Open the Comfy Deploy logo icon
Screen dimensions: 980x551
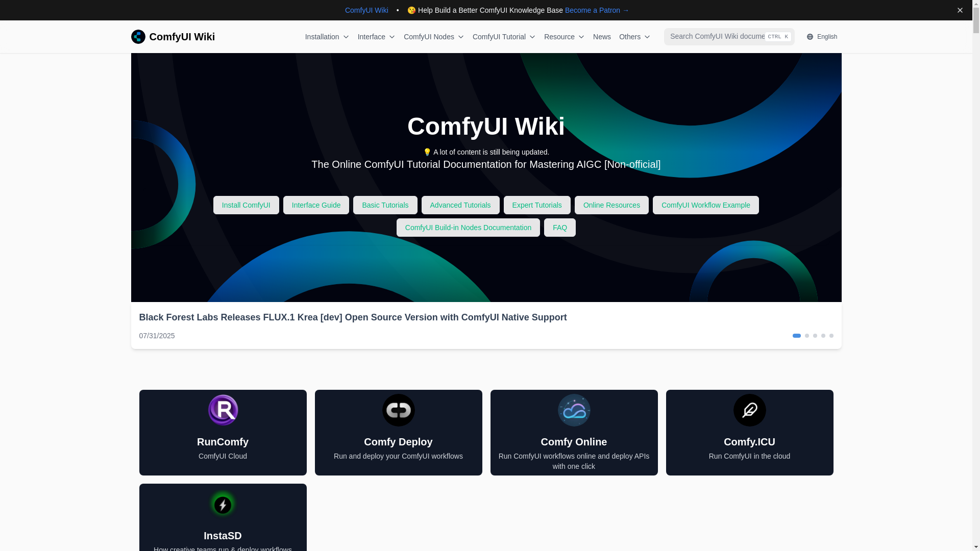pos(398,410)
